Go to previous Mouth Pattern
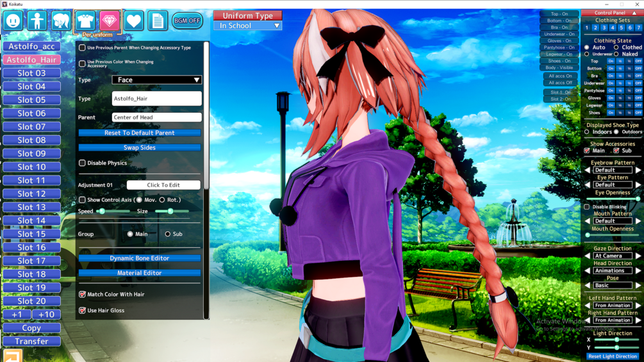644x362 pixels. click(588, 221)
